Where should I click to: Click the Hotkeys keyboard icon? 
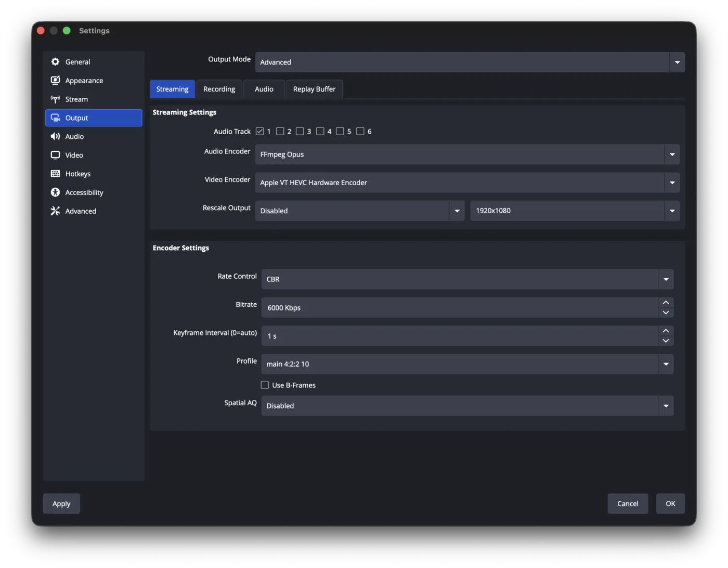click(x=55, y=174)
